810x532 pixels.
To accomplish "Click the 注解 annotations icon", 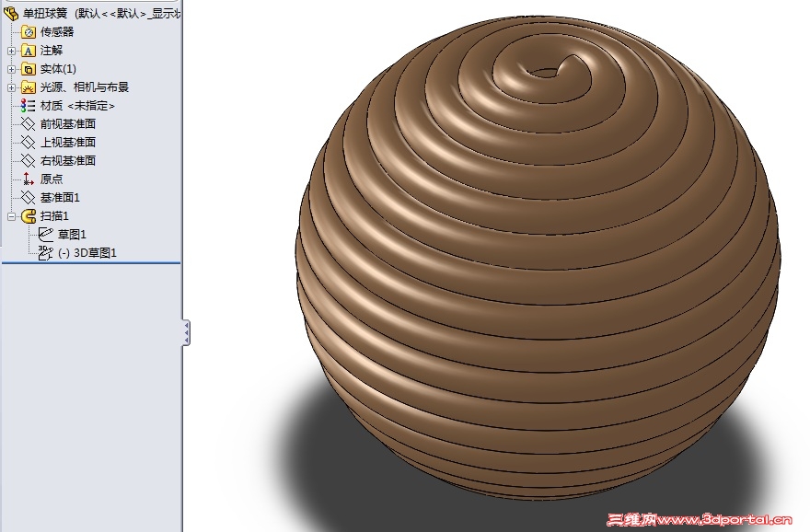I will pos(29,51).
